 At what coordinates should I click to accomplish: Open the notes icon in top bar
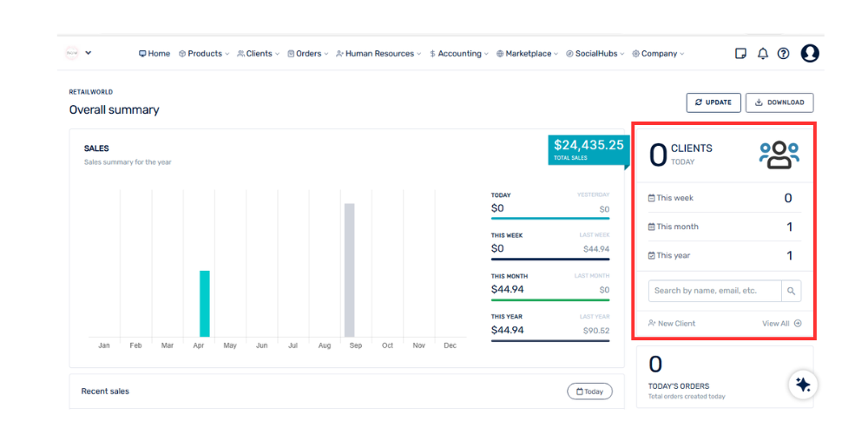click(x=740, y=54)
